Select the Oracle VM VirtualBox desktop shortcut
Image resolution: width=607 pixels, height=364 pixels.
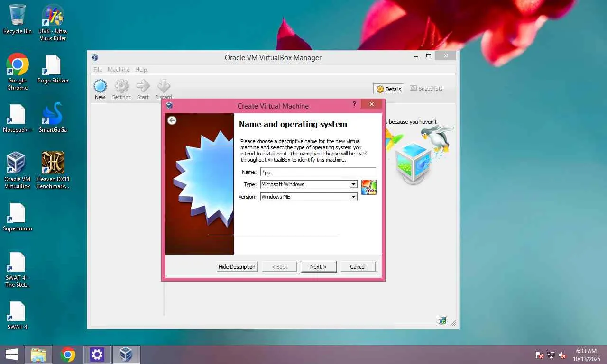[x=18, y=171]
